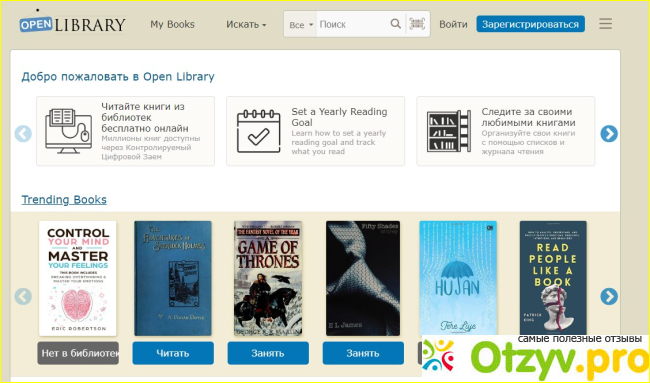
Task: Click Занять button under Game of Thrones
Action: pyautogui.click(x=268, y=353)
